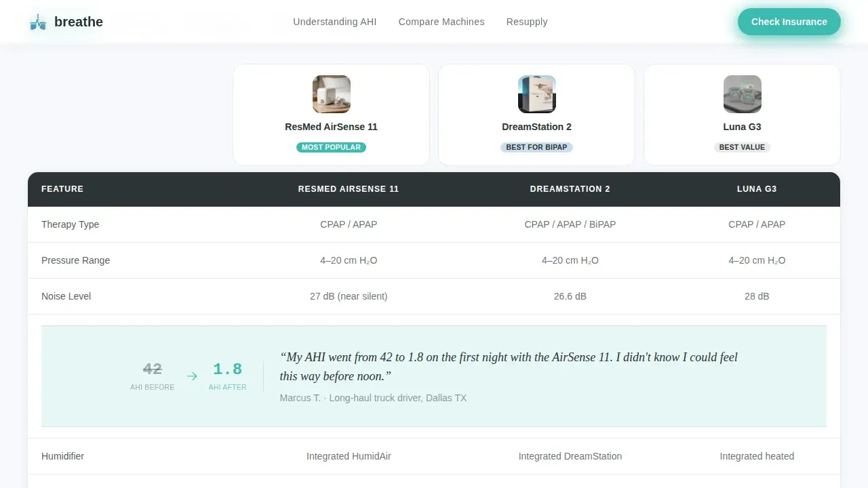The image size is (868, 488).
Task: Select the Humidifier row label
Action: click(x=62, y=456)
